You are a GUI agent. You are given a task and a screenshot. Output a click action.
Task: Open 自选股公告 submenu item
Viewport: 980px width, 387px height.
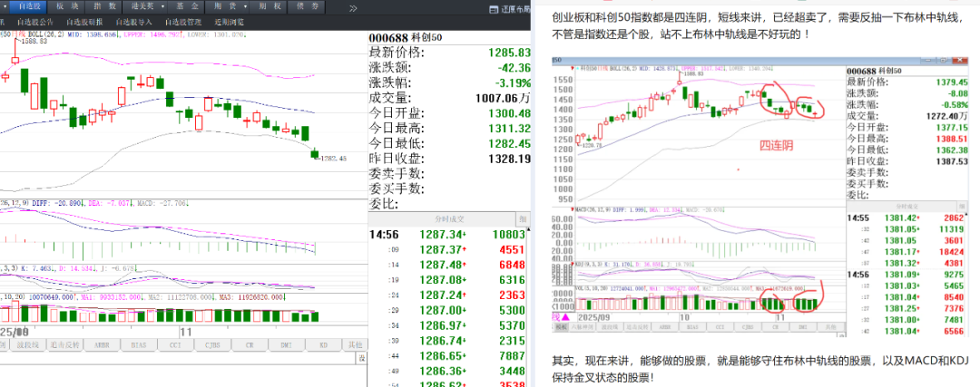pyautogui.click(x=35, y=22)
